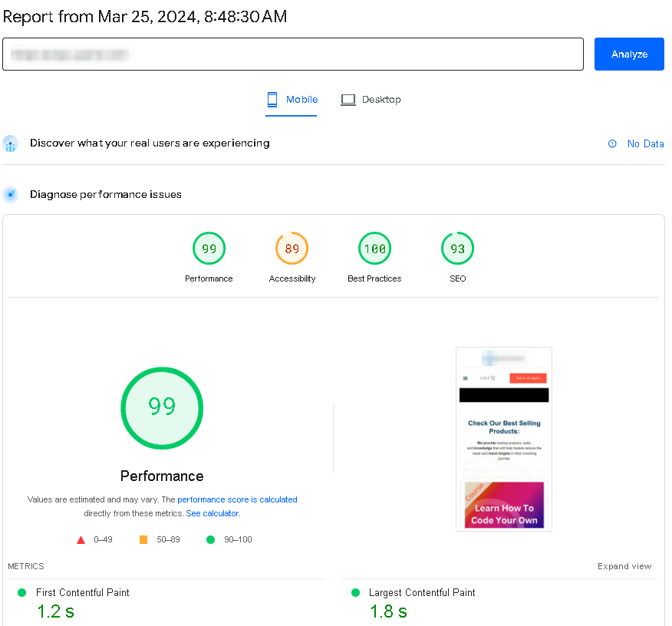The image size is (672, 626).
Task: Switch to the Desktop tab
Action: coord(371,100)
